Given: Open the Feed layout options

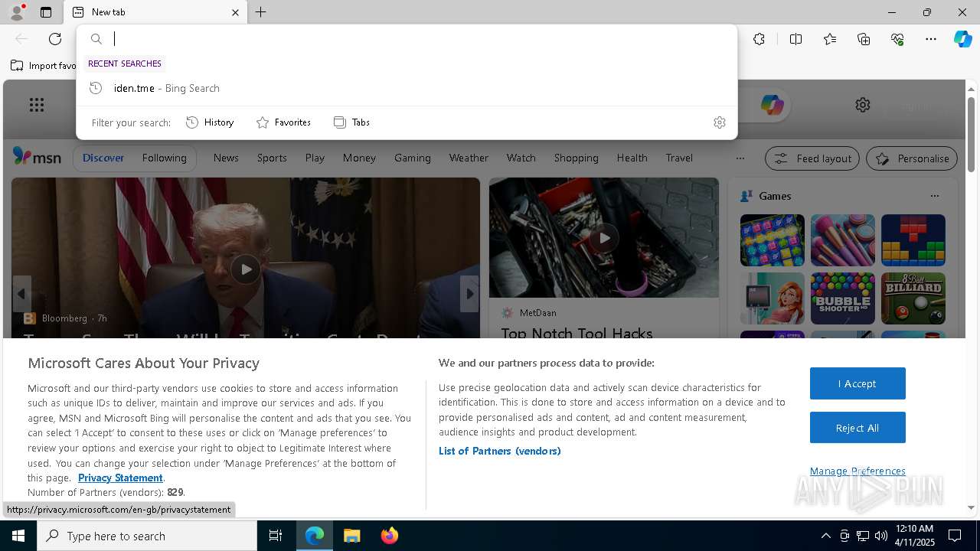Looking at the screenshot, I should [812, 158].
